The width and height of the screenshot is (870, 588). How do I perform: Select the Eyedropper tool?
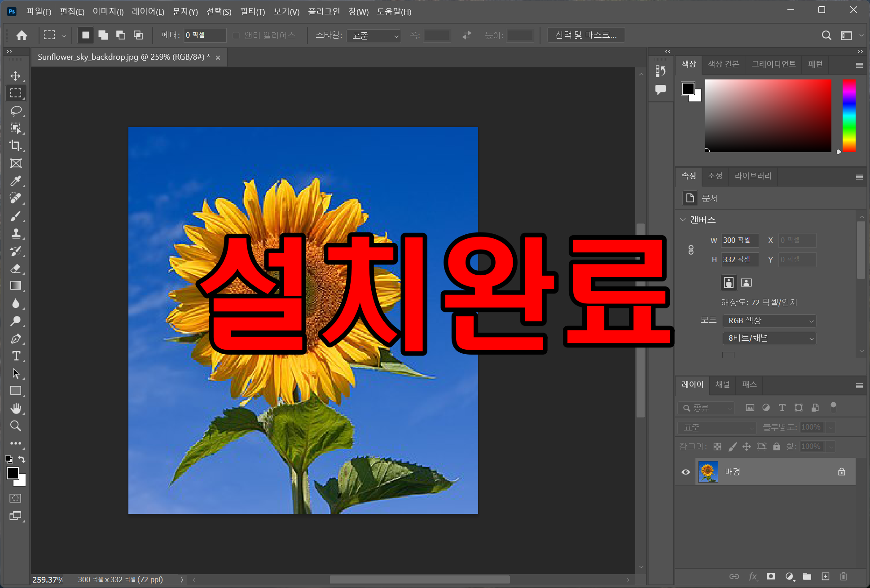(x=16, y=181)
